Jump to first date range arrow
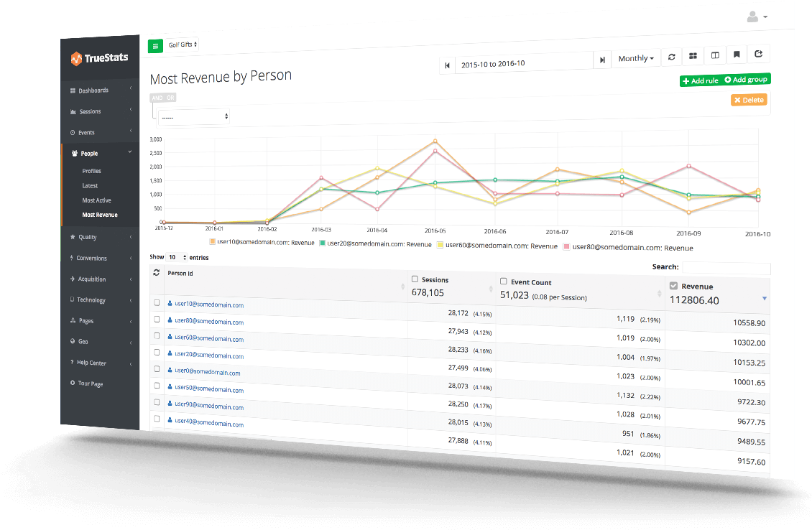812x530 pixels. point(447,65)
